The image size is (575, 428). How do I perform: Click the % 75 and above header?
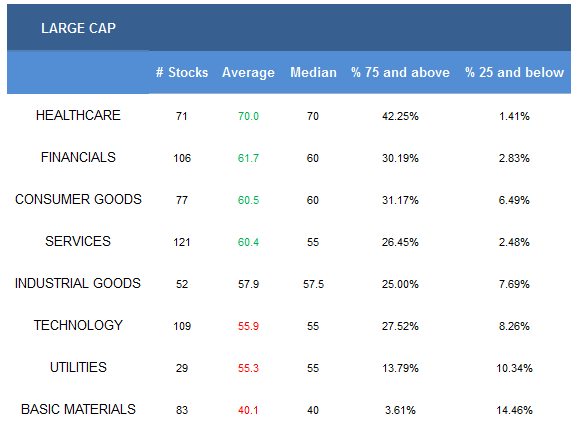point(400,72)
